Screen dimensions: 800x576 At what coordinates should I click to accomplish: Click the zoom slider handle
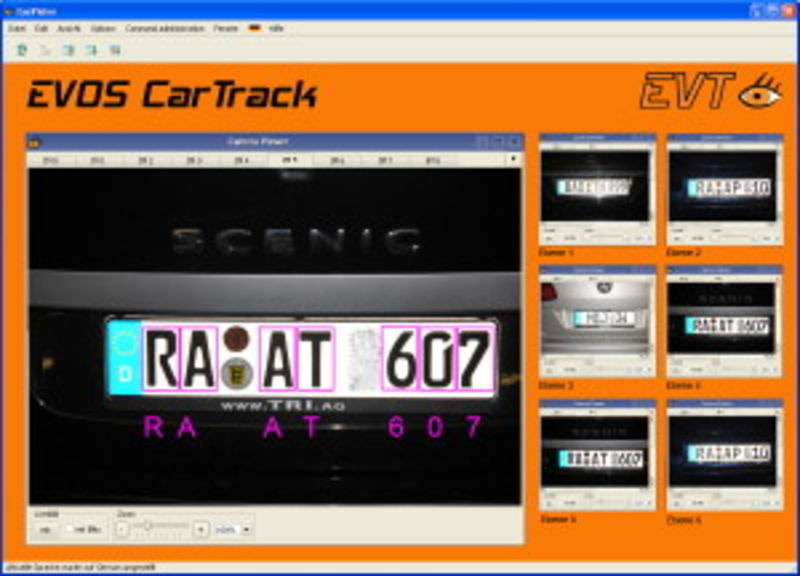coord(147,525)
